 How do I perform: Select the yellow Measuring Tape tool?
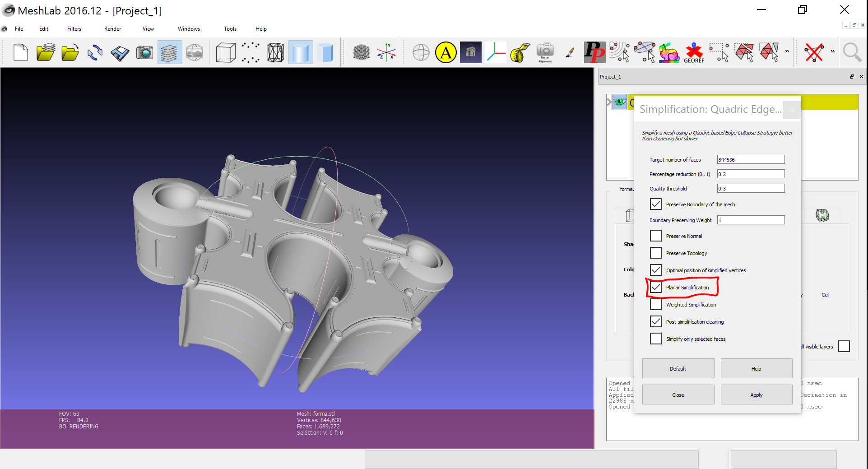520,53
